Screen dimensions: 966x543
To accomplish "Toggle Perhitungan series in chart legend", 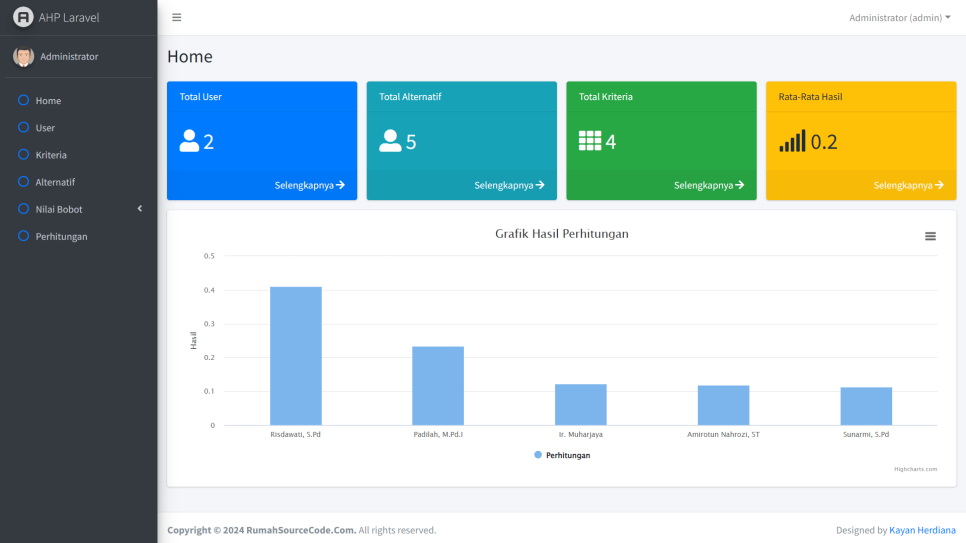I will [562, 455].
